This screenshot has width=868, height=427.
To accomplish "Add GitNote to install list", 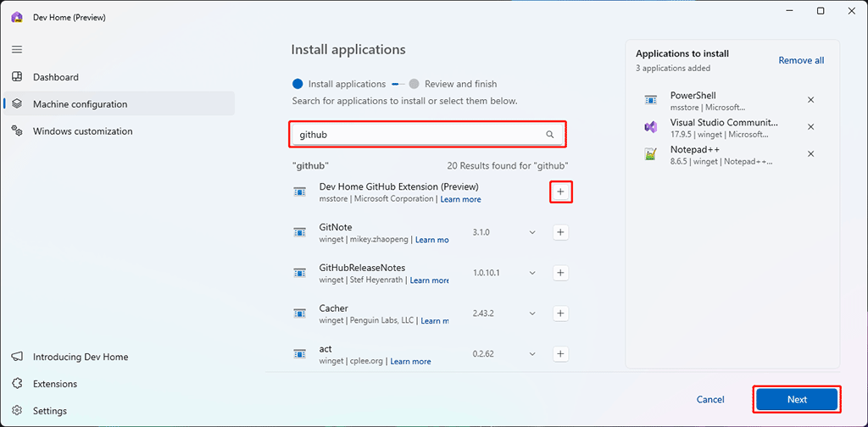I will 560,232.
